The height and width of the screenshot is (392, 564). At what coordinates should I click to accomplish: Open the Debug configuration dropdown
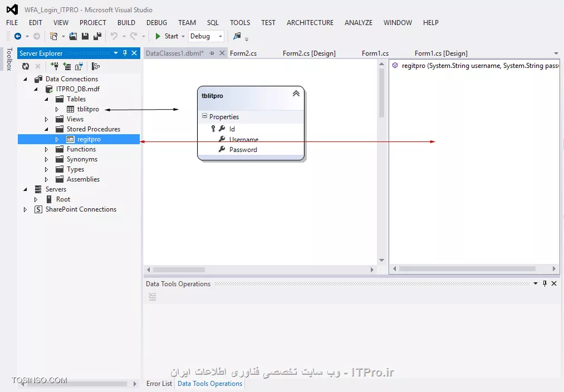coord(220,36)
